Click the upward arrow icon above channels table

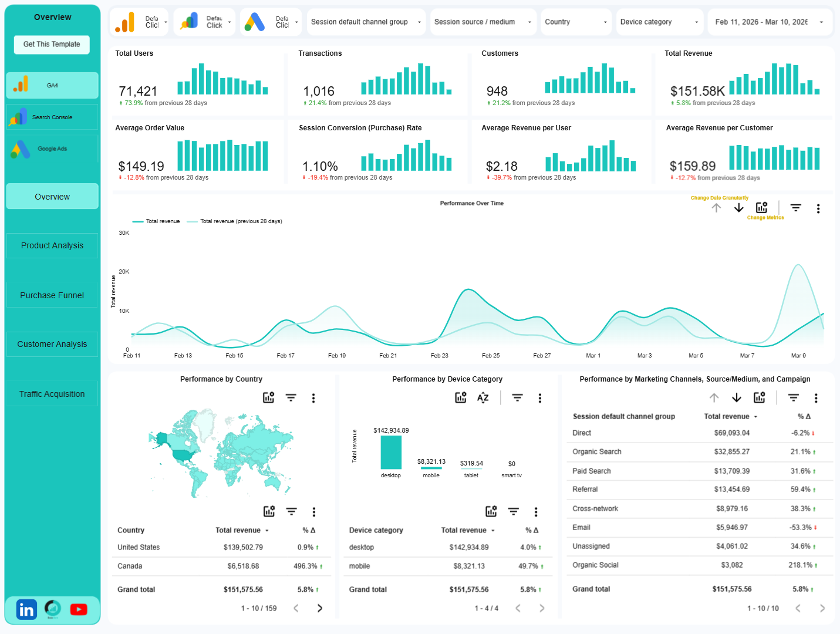[x=714, y=397]
